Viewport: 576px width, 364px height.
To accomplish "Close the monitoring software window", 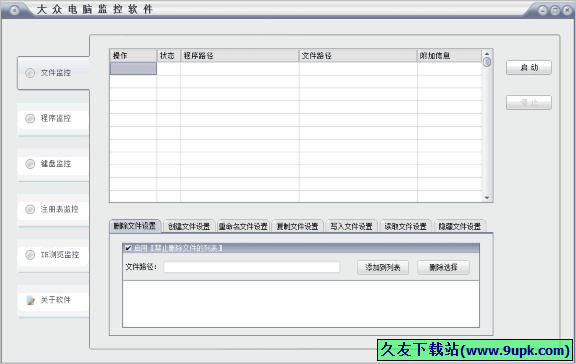I will (567, 10).
